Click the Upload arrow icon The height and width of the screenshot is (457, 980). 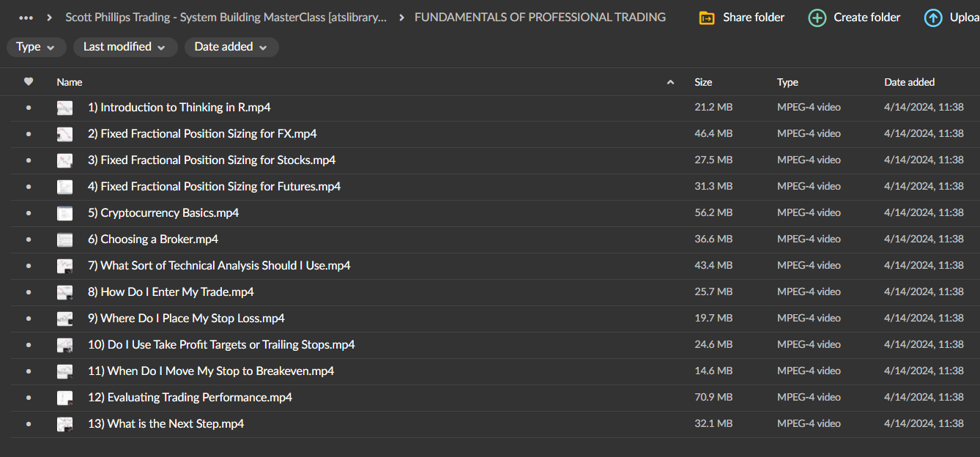933,18
